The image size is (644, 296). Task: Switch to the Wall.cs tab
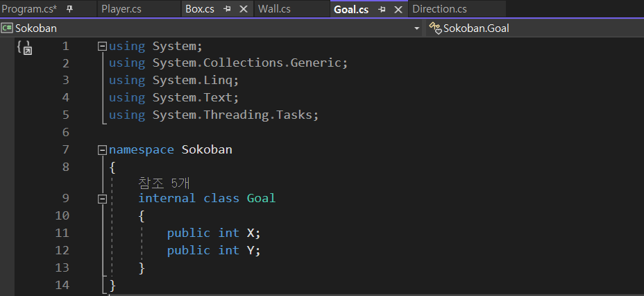(274, 9)
